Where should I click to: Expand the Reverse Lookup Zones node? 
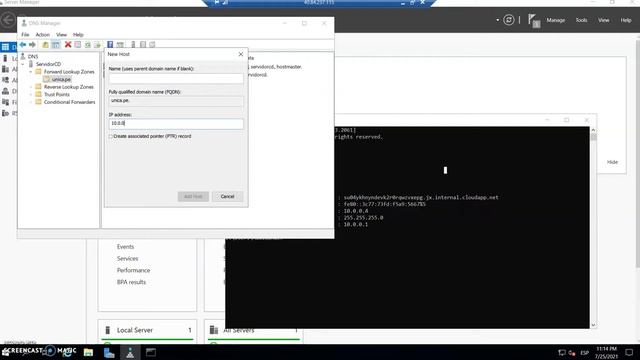click(31, 87)
